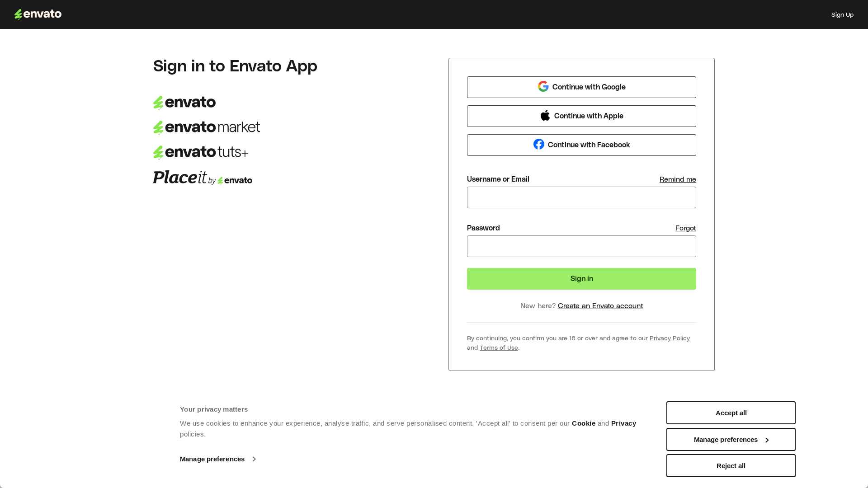Open the Privacy policy link in cookie banner
The width and height of the screenshot is (868, 488).
[x=623, y=423]
